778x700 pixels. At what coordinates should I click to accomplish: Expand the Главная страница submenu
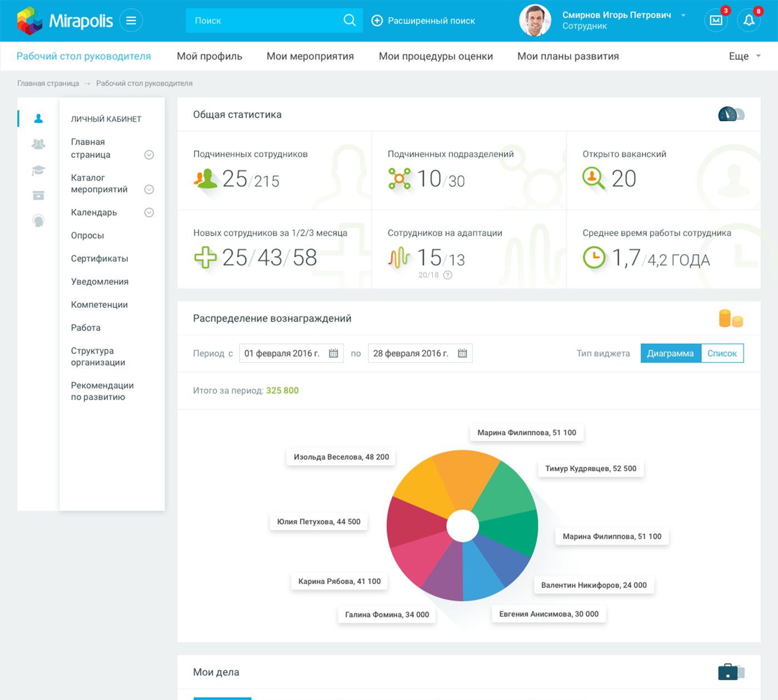(x=149, y=155)
